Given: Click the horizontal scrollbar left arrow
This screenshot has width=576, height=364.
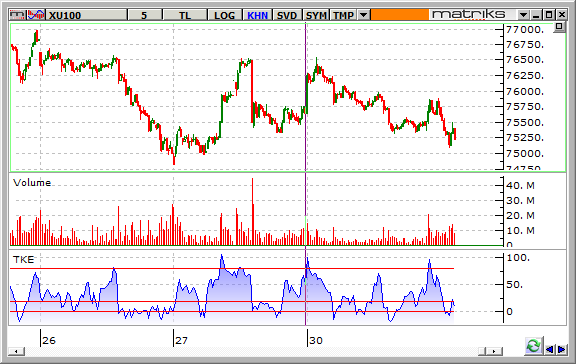Looking at the screenshot, I should 17,352.
